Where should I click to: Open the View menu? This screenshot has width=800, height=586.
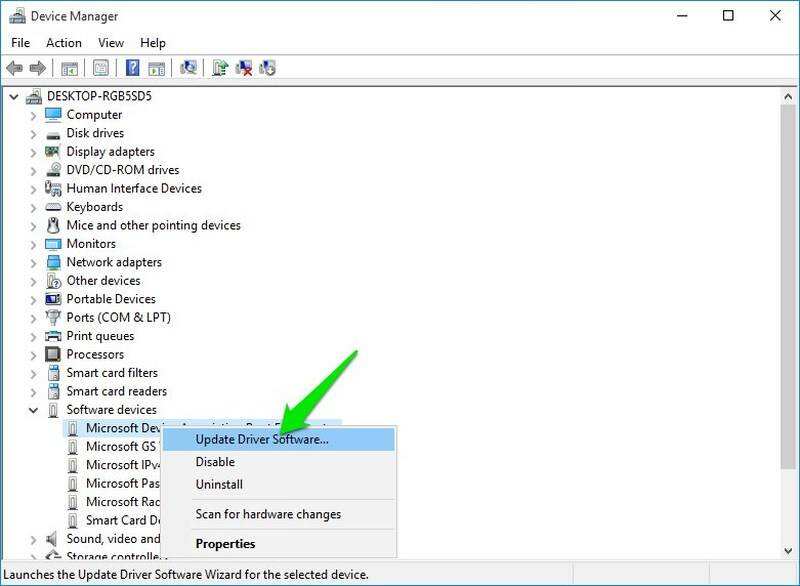point(111,43)
